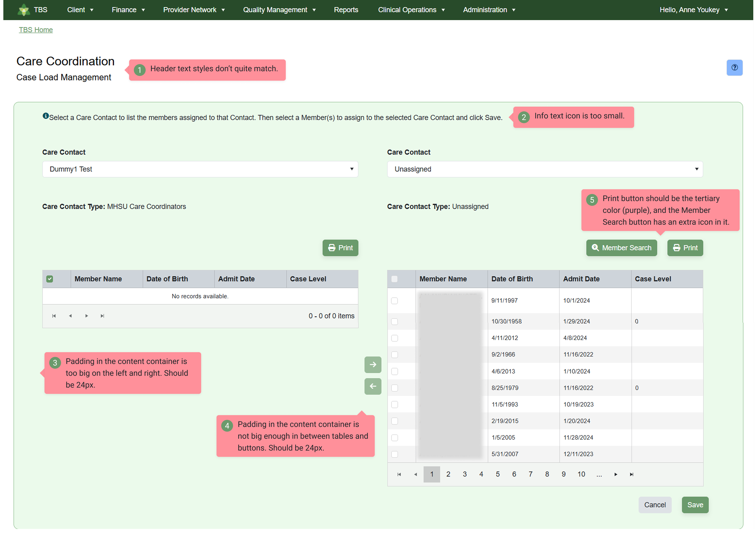Click the right-arrow move button
The width and height of the screenshot is (756, 543).
(x=373, y=364)
